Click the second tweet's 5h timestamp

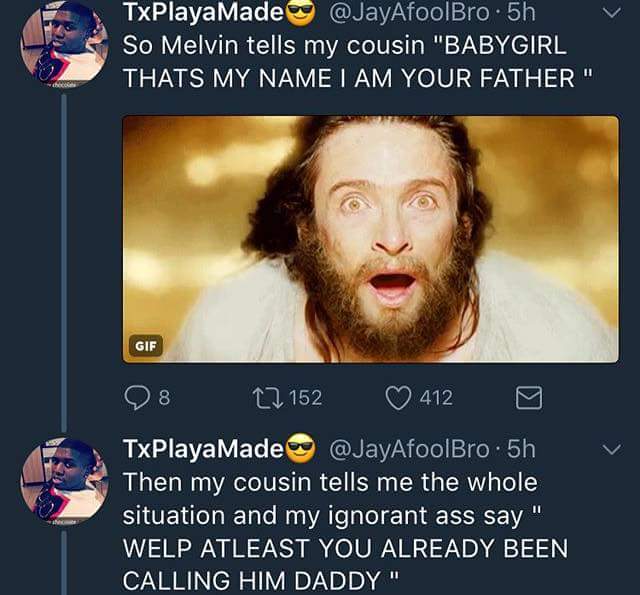[x=521, y=448]
